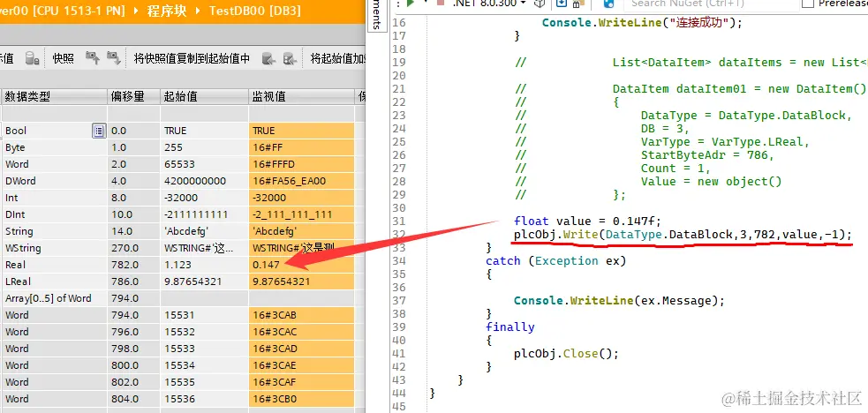Select start value 15536
868x413 pixels.
click(x=204, y=399)
